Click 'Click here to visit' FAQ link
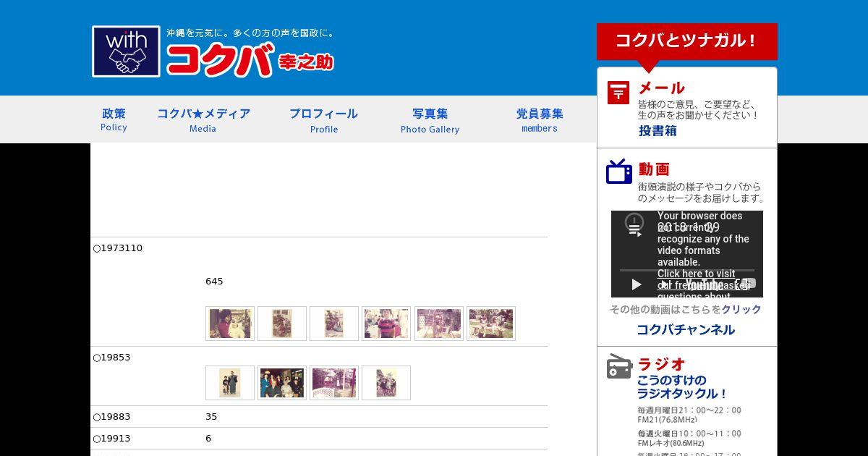Image resolution: width=868 pixels, height=456 pixels. [696, 274]
